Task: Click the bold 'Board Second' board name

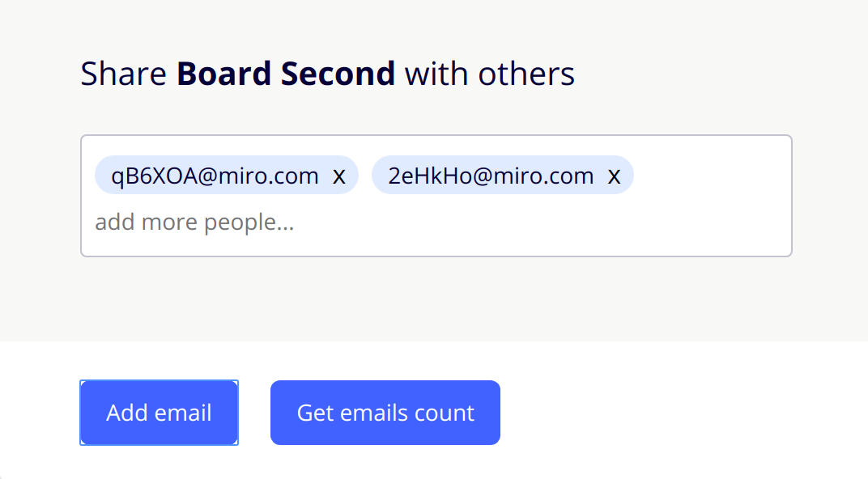Action: 286,74
